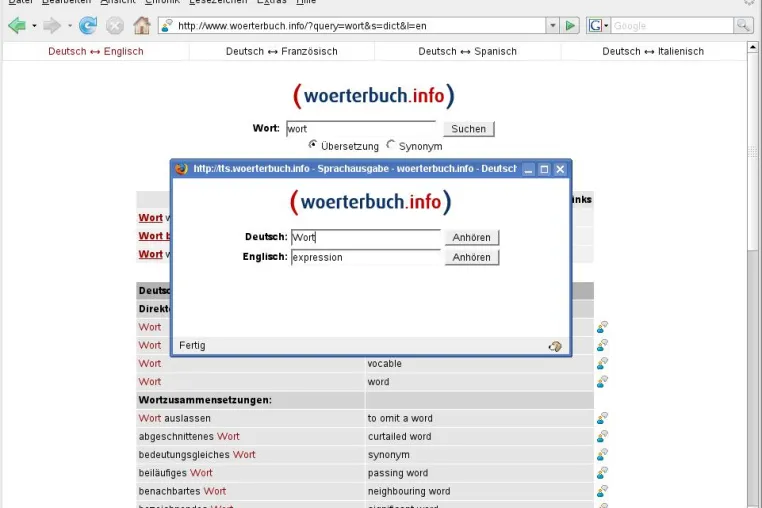
Task: Click the 'vocable' translation cell
Action: click(479, 364)
